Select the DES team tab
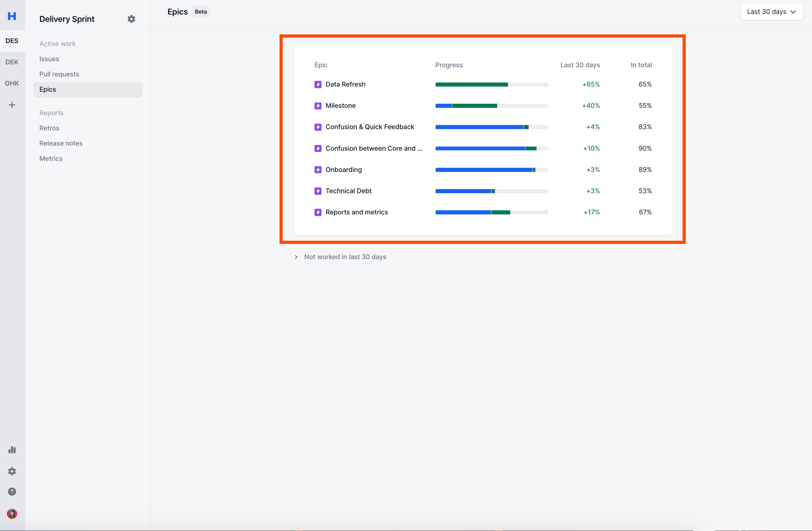This screenshot has height=531, width=812. coord(12,41)
